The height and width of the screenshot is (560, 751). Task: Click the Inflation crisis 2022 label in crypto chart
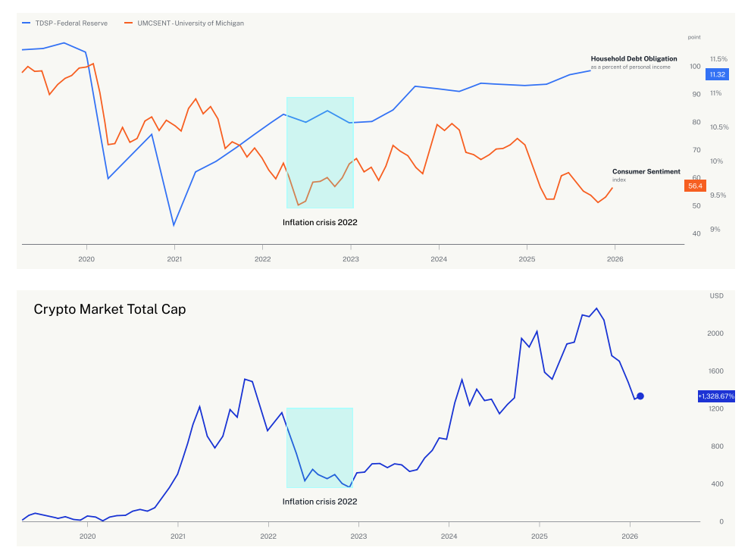pos(320,502)
